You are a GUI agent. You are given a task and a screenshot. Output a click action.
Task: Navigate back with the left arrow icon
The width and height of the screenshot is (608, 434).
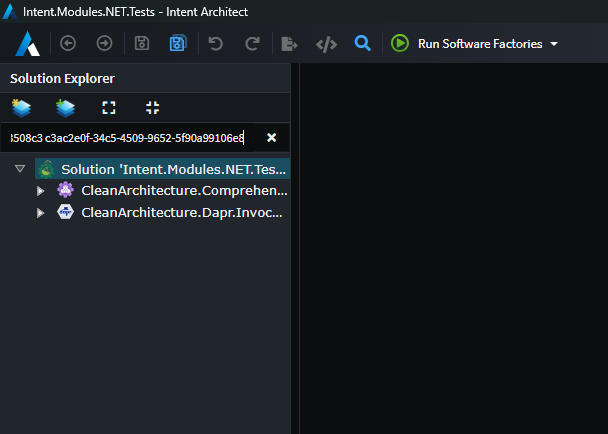68,44
